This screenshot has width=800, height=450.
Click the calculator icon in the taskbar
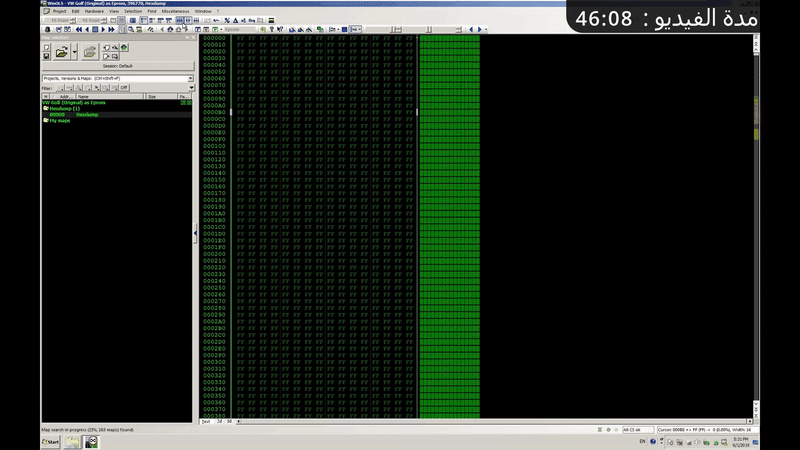72,441
